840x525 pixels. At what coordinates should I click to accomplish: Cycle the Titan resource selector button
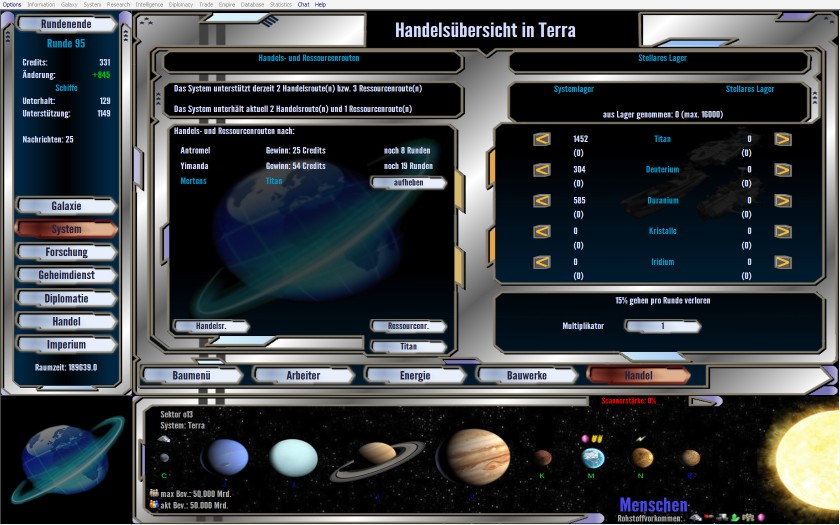pos(407,346)
